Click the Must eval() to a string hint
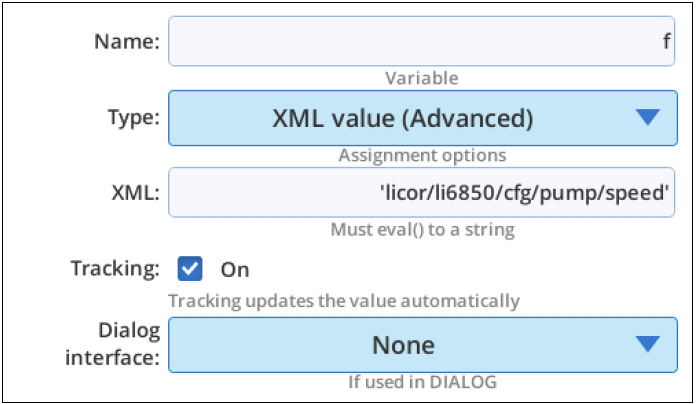The width and height of the screenshot is (700, 404). pyautogui.click(x=422, y=229)
